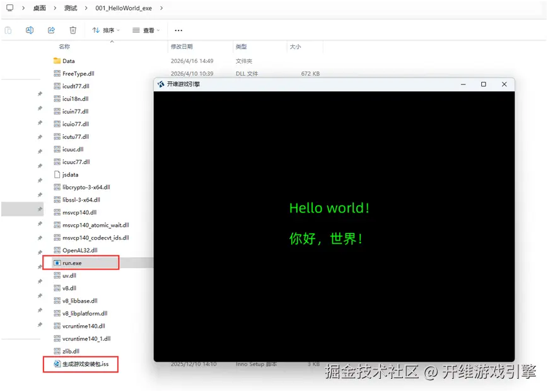This screenshot has width=548, height=392.
Task: Select the Data folder icon
Action: 57,61
